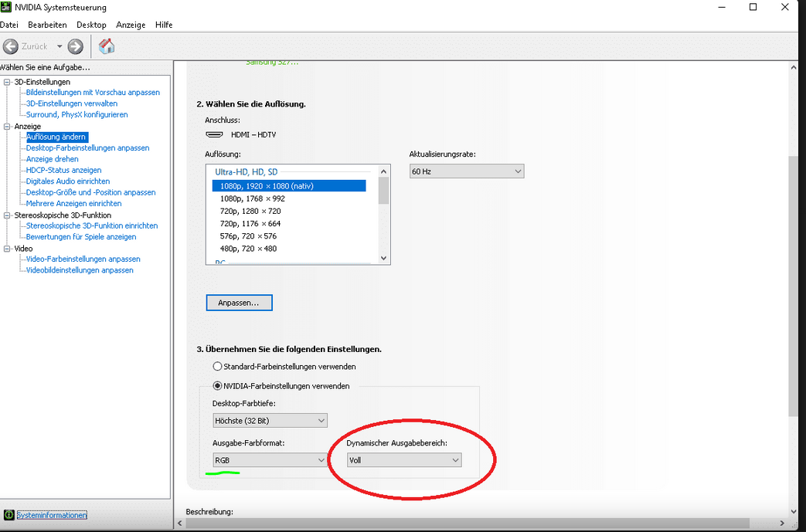This screenshot has height=532, width=806.
Task: Open the Ausgabe-Farbformat RGB dropdown
Action: [270, 461]
